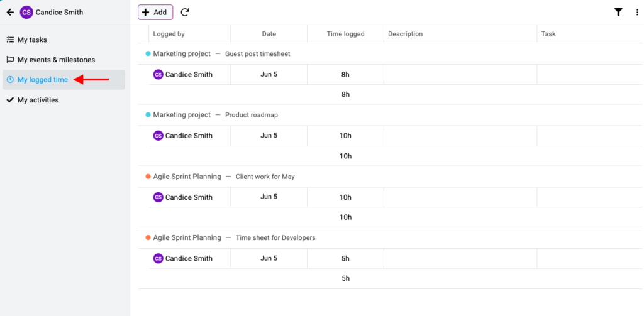Click Candice Smith avatar in sidebar header
Image resolution: width=644 pixels, height=316 pixels.
[26, 12]
